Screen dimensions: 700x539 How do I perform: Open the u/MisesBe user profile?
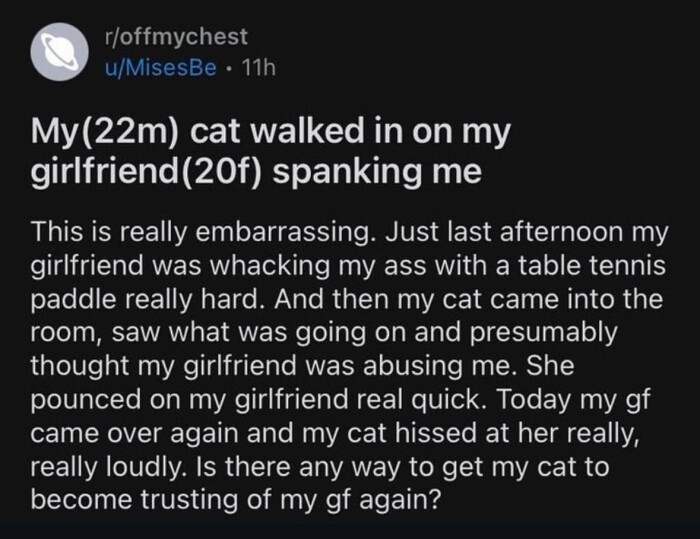tap(160, 66)
